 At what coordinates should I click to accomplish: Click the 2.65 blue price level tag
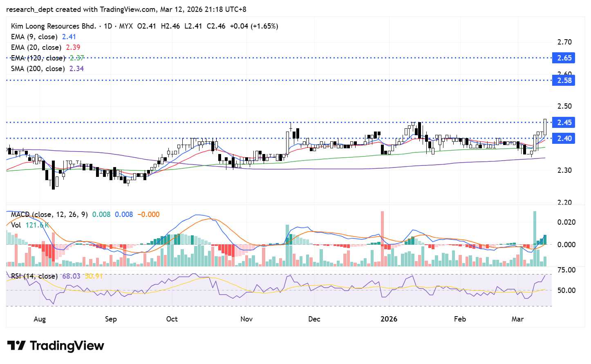point(564,58)
